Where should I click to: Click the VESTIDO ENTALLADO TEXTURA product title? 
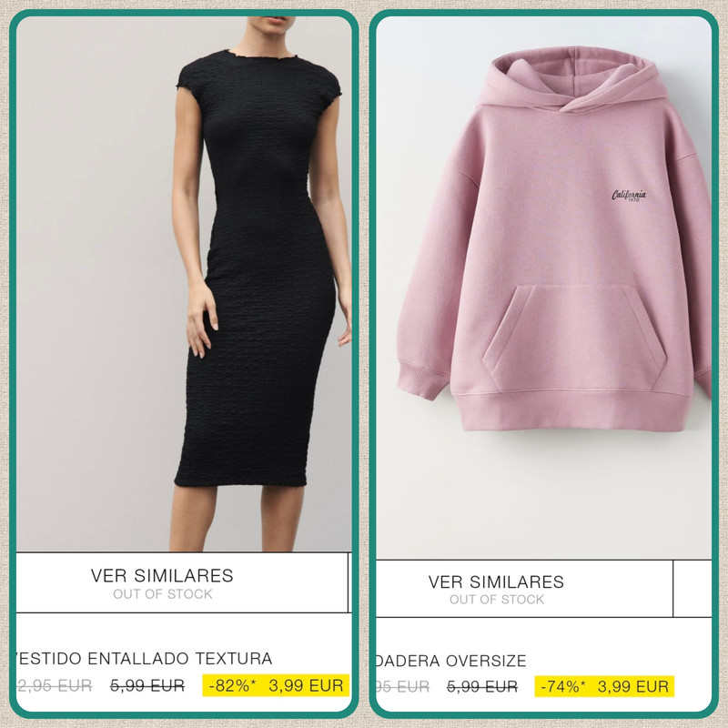coord(145,658)
